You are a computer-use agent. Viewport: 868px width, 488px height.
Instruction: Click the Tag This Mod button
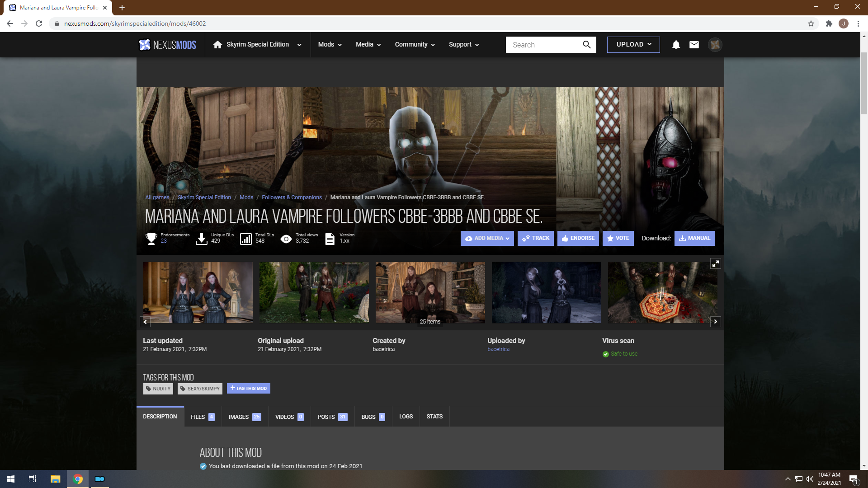click(249, 388)
